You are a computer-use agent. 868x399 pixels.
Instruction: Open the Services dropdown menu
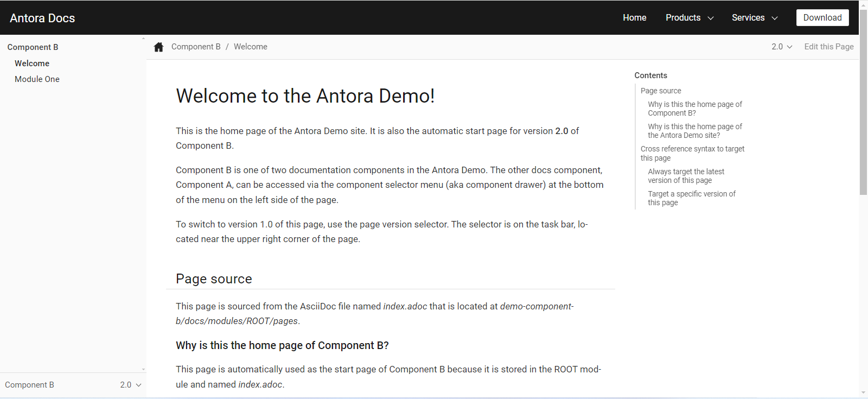(755, 17)
